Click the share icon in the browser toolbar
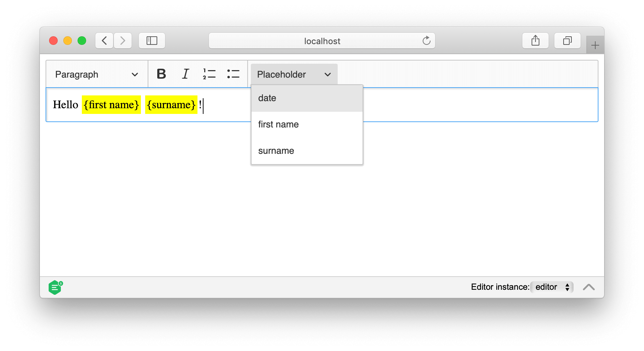Image resolution: width=644 pixels, height=351 pixels. click(535, 41)
